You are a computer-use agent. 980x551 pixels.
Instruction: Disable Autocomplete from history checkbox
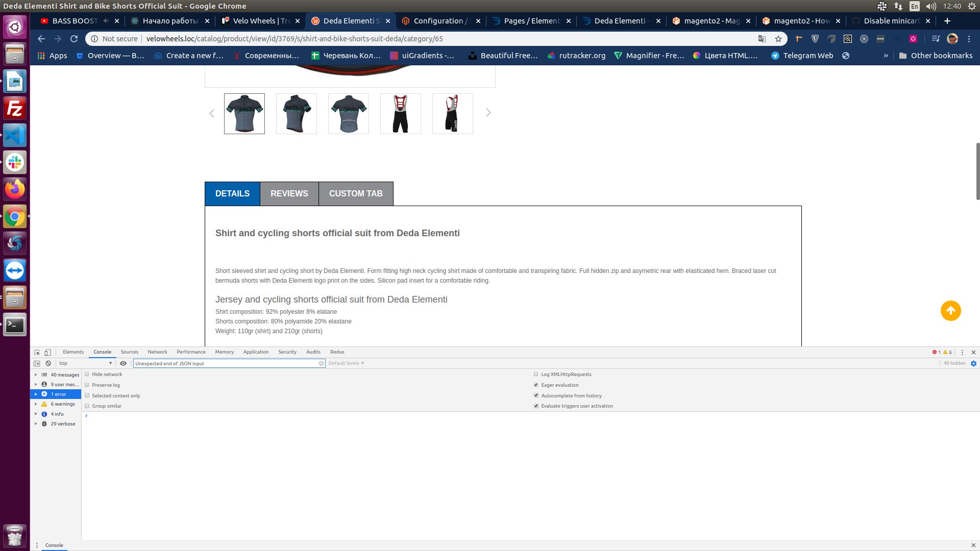[536, 395]
